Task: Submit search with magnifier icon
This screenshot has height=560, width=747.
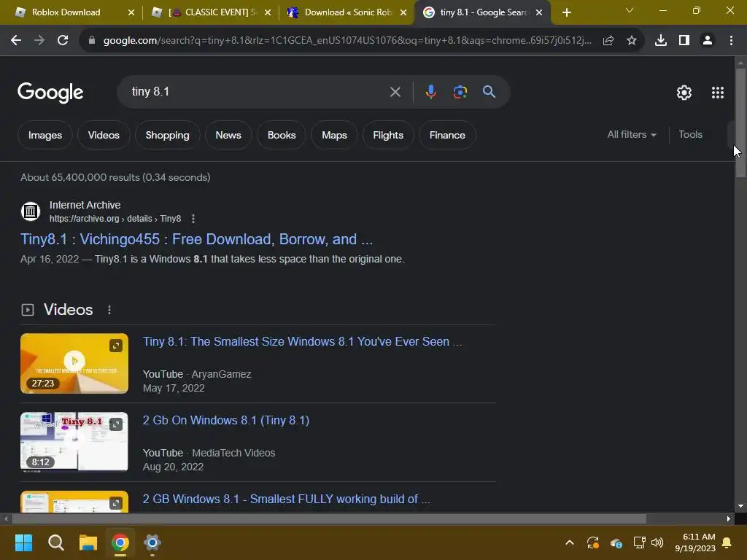Action: coord(489,91)
